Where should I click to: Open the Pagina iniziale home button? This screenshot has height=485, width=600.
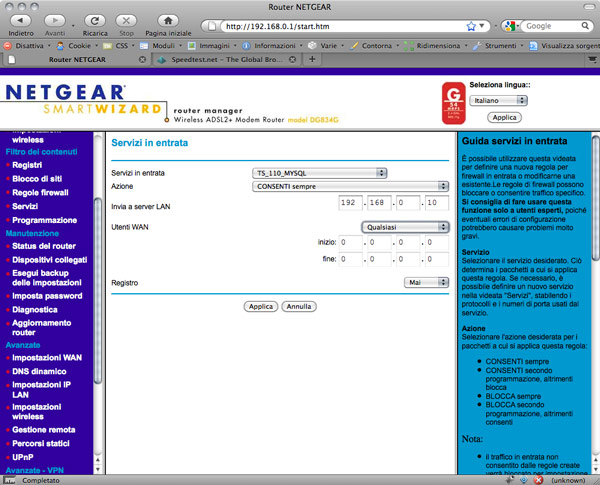tap(168, 21)
